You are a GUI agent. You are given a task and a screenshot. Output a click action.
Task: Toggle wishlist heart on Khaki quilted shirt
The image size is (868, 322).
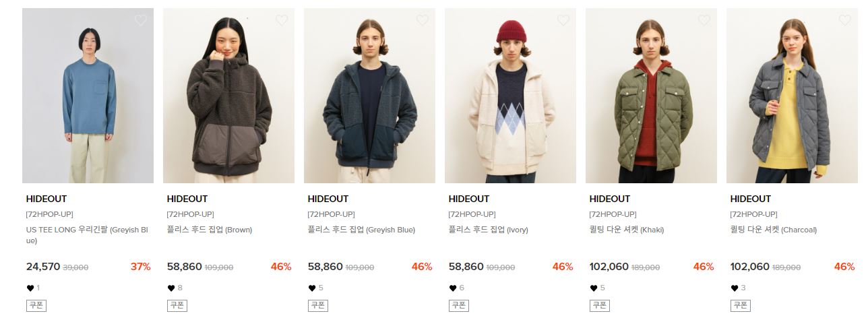point(704,20)
